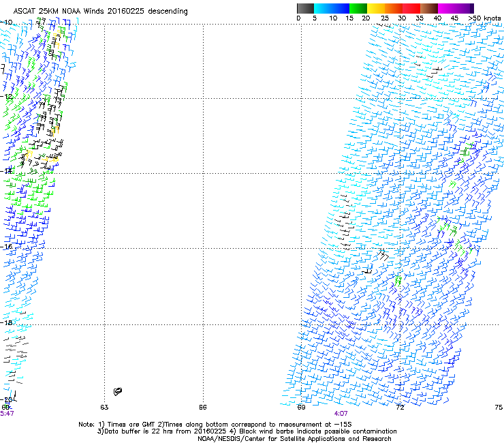Click the purple '5:47' pass time label
The image size is (504, 443).
click(7, 414)
